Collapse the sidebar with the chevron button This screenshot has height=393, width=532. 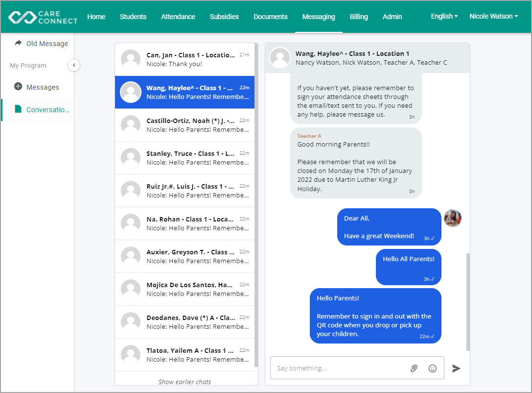pos(74,65)
